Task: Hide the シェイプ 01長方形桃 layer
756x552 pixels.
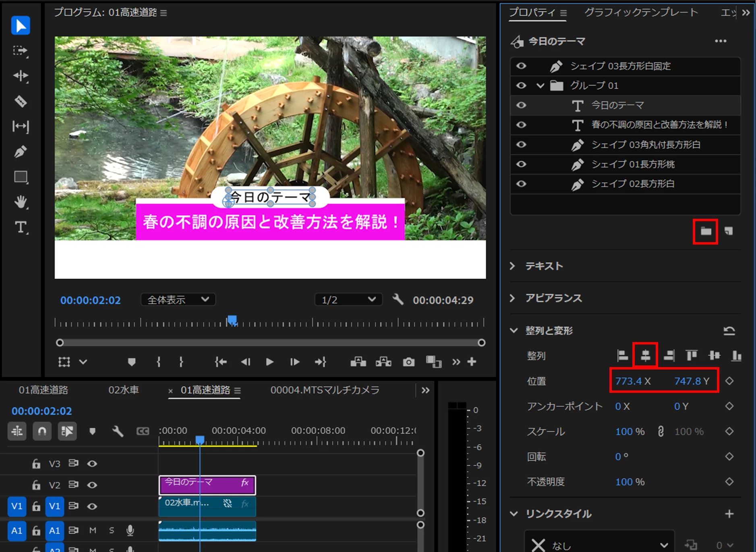Action: [521, 164]
